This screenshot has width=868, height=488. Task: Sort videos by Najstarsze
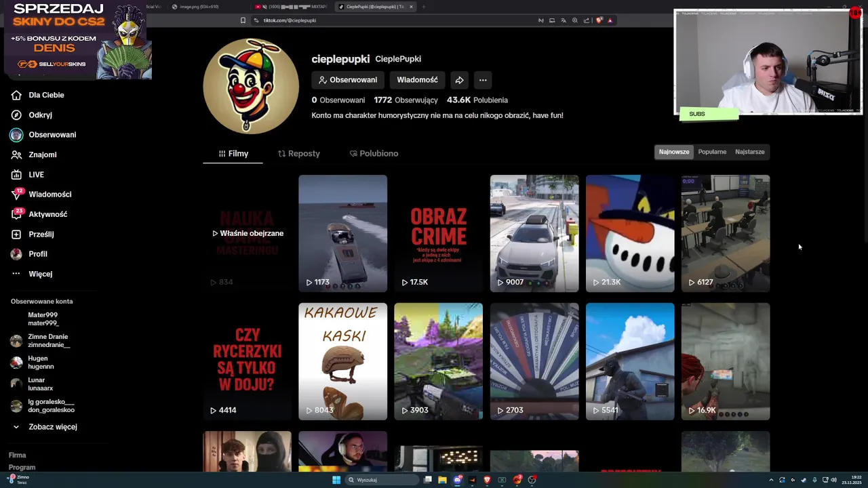coord(749,152)
